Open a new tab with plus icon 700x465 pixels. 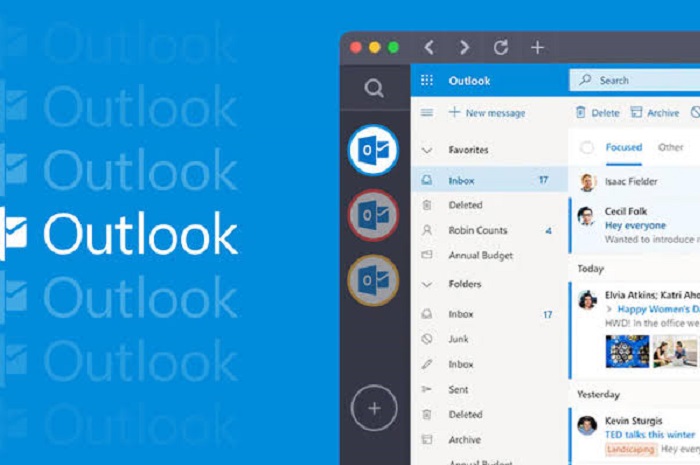tap(537, 47)
